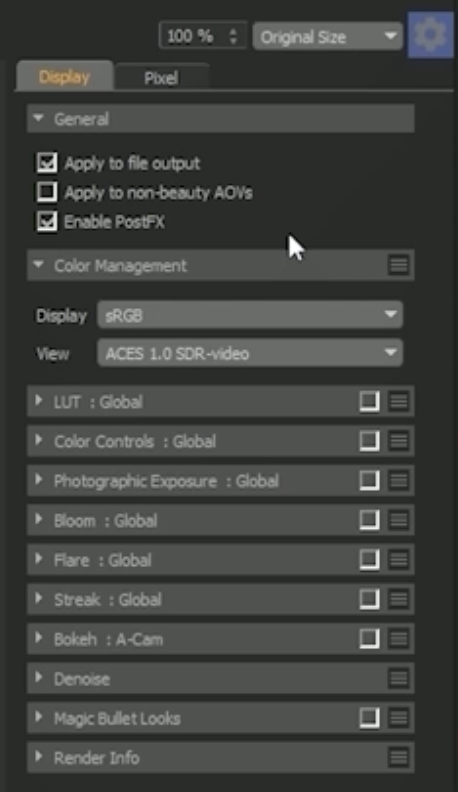Open Color Controls section menu icon
Screen dimensions: 458x792
398,441
